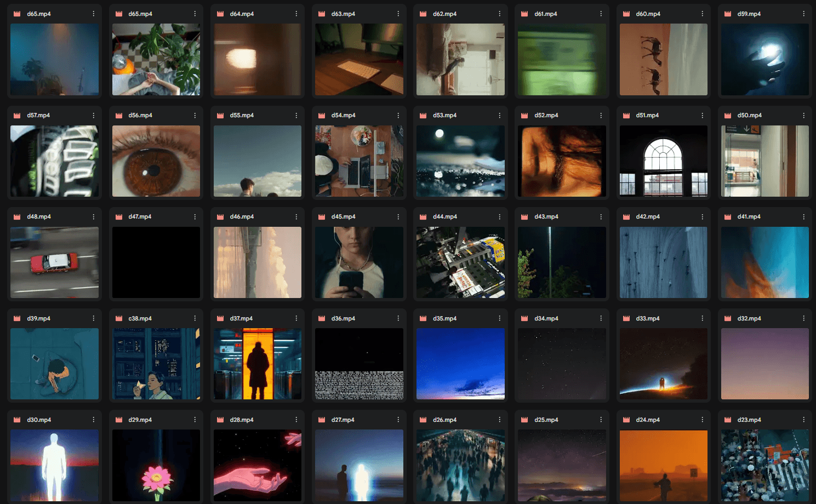Show more options for d52.mp4

601,116
